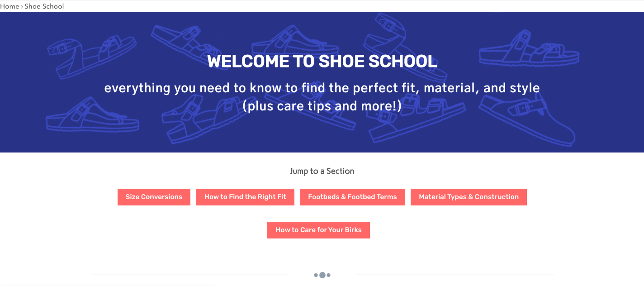Open How to Find the Right Fit
This screenshot has height=286, width=644.
[245, 197]
